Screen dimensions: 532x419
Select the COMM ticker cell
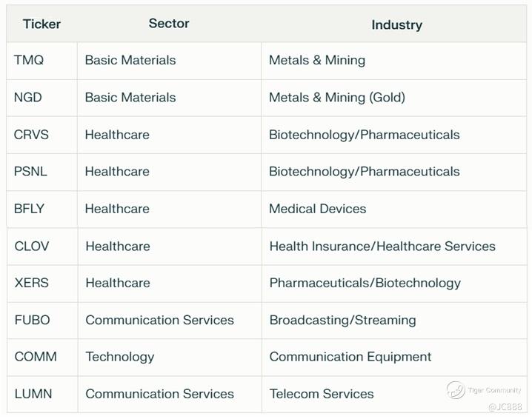pyautogui.click(x=35, y=357)
